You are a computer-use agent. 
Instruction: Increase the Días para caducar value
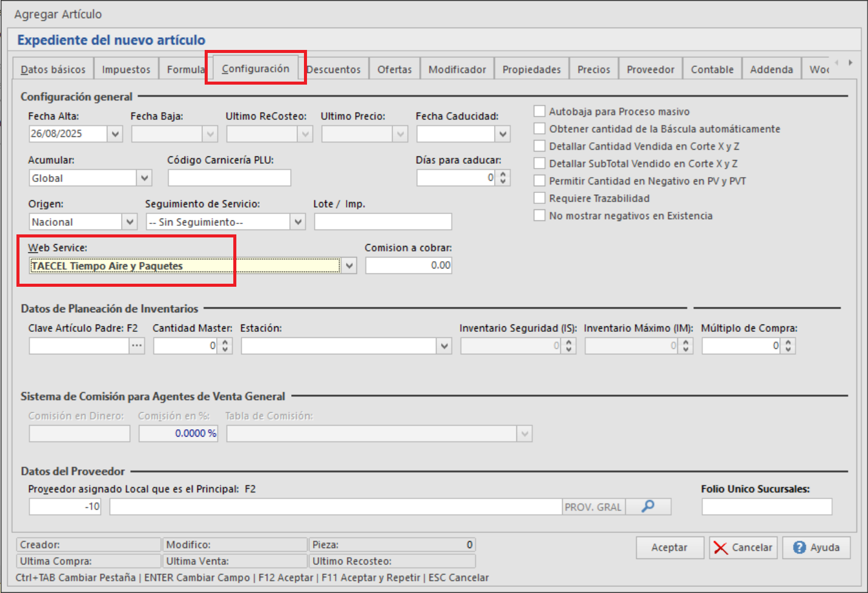click(503, 174)
